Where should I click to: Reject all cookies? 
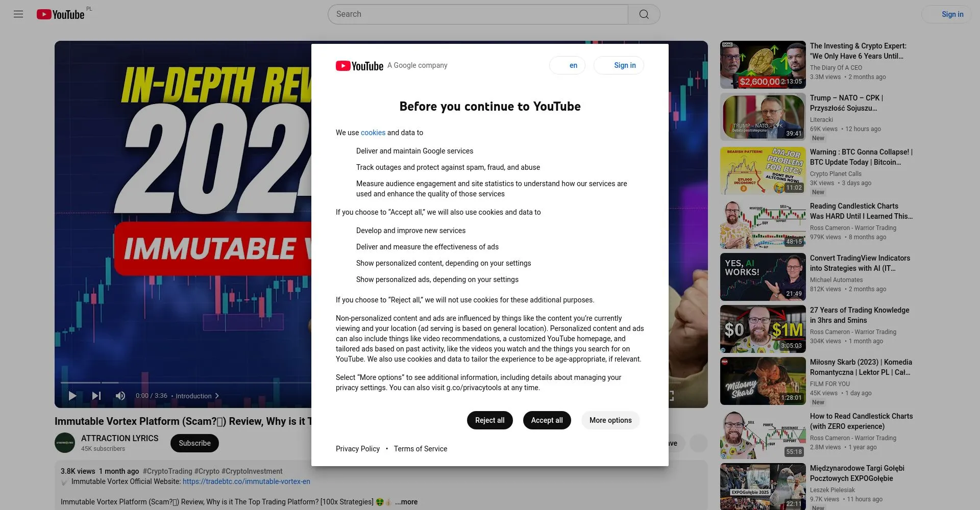(489, 420)
